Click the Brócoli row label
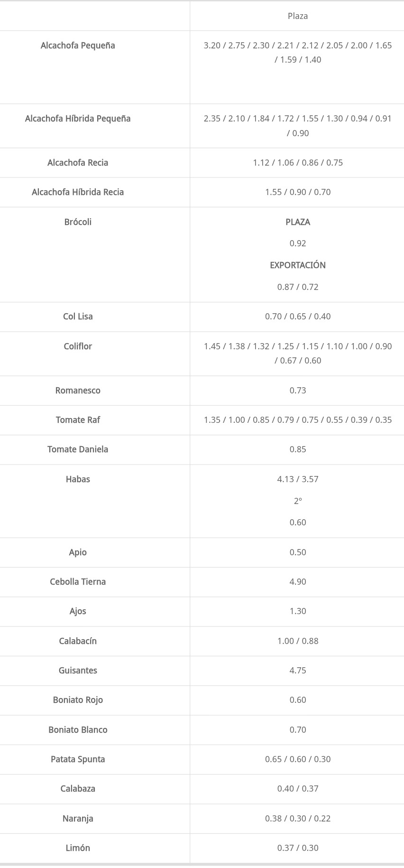The height and width of the screenshot is (868, 404). (78, 222)
